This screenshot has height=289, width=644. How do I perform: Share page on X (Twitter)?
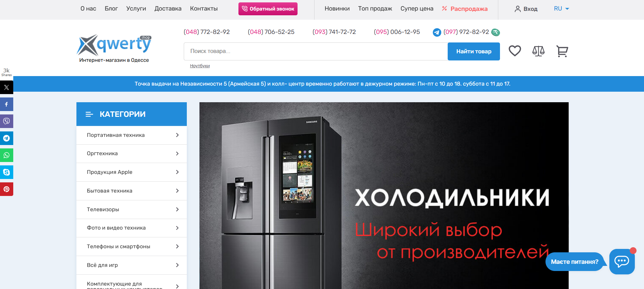[x=6, y=87]
